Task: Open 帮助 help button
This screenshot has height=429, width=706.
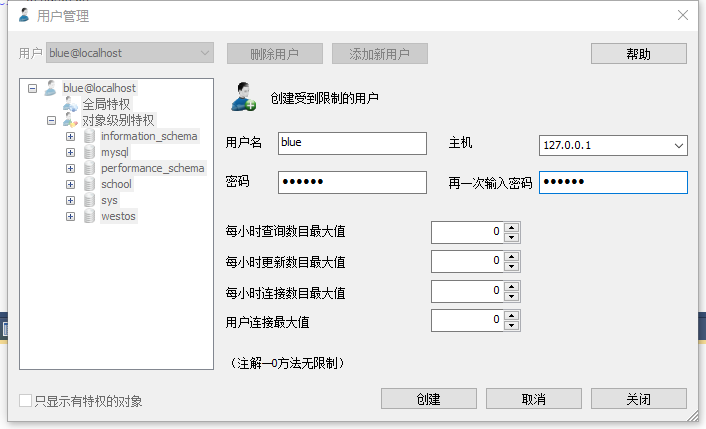Action: point(638,54)
